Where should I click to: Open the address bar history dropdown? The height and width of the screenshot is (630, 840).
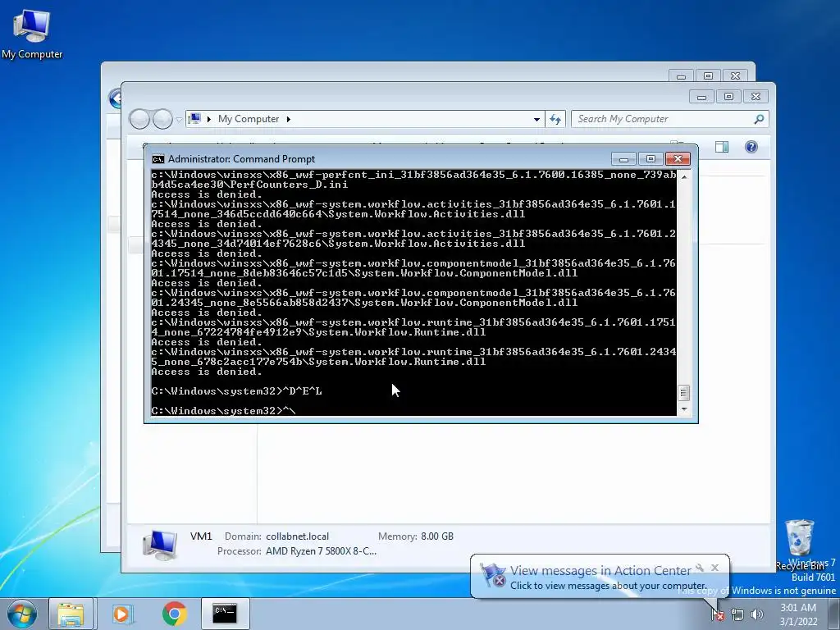[536, 120]
